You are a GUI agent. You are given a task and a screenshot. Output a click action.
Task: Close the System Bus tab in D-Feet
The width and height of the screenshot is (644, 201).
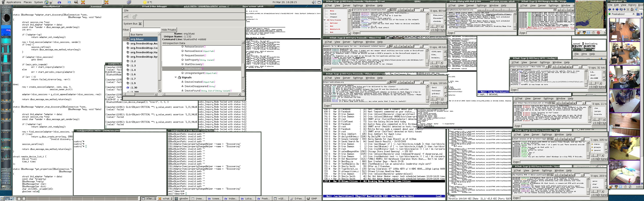pos(140,24)
